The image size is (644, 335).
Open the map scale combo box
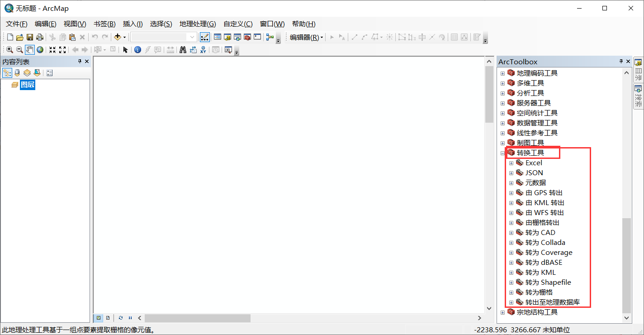pyautogui.click(x=164, y=37)
